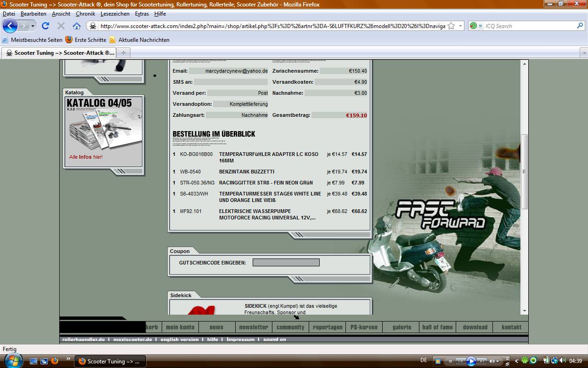Click the search magnifier icon
This screenshot has height=368, width=588.
580,26
